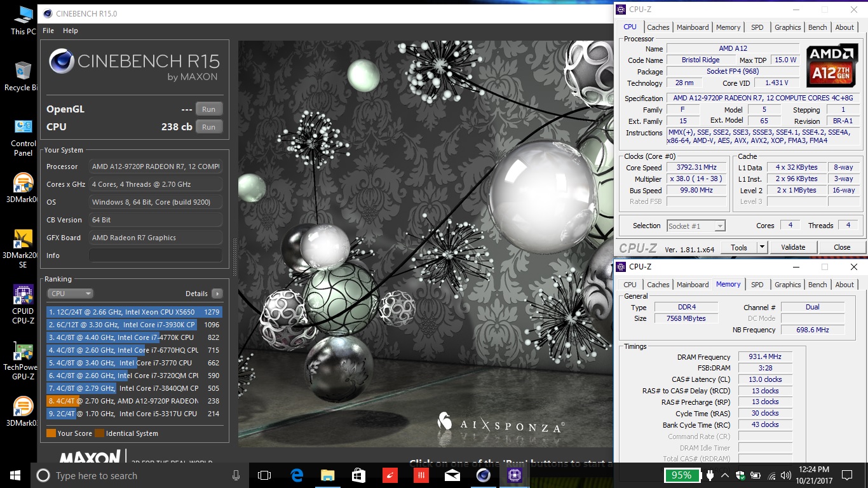Open the volume control in system tray
The width and height of the screenshot is (868, 488).
pyautogui.click(x=787, y=475)
